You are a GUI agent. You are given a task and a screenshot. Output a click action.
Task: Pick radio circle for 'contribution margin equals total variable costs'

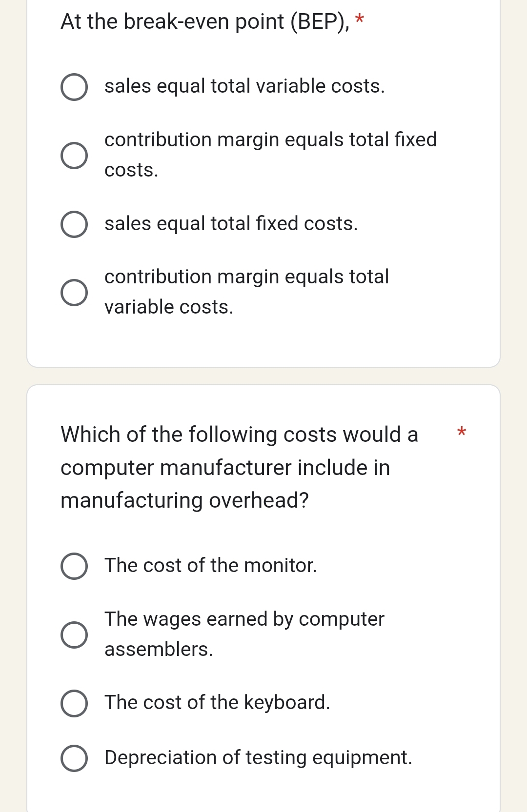[x=74, y=293]
